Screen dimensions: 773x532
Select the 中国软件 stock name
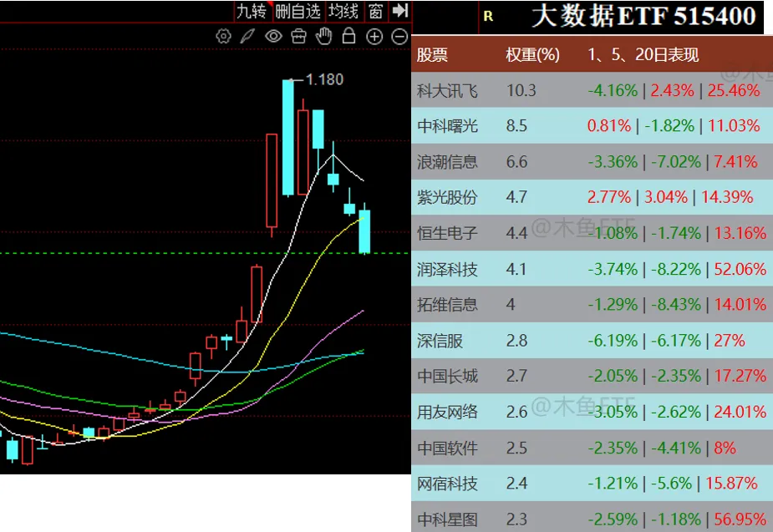(447, 448)
